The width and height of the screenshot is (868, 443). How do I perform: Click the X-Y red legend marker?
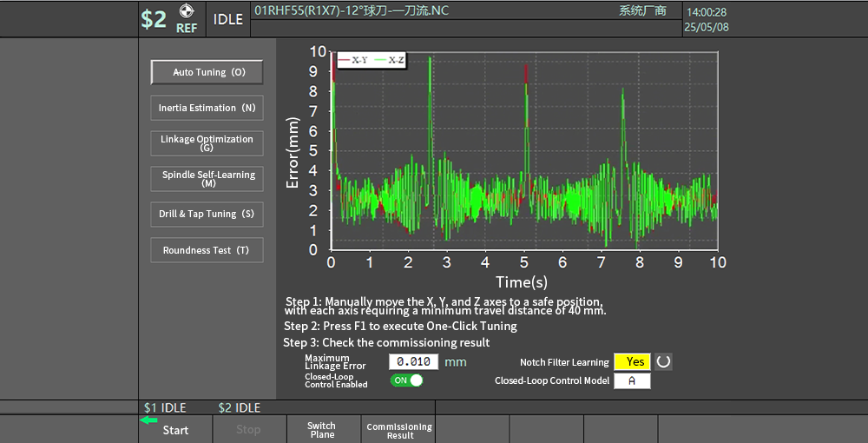345,60
